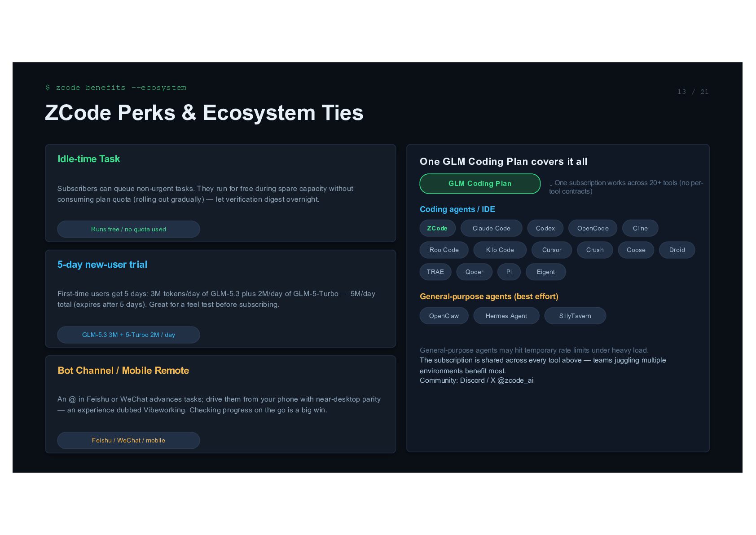
Task: Select the Claude Code chip
Action: point(491,228)
